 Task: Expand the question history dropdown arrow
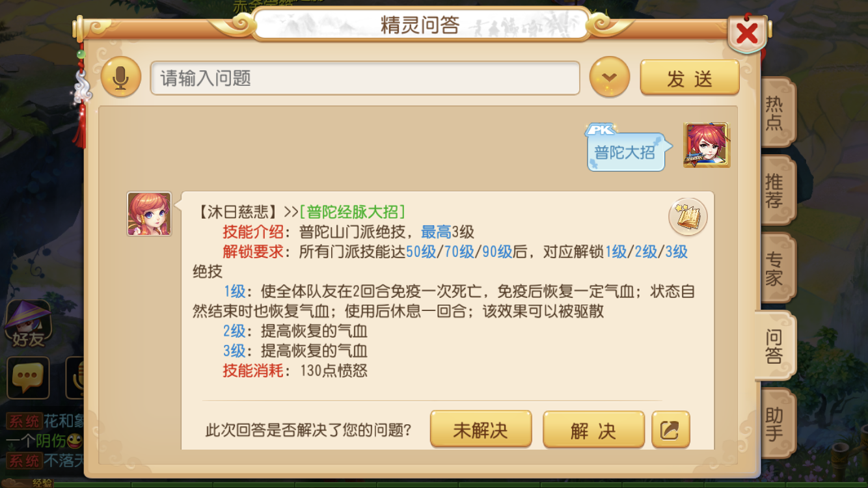(x=610, y=77)
